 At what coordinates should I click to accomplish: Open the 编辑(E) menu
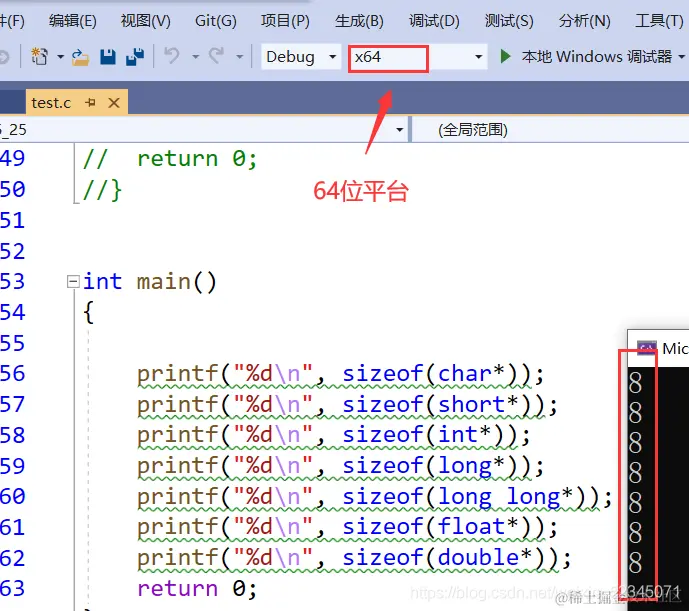click(73, 21)
